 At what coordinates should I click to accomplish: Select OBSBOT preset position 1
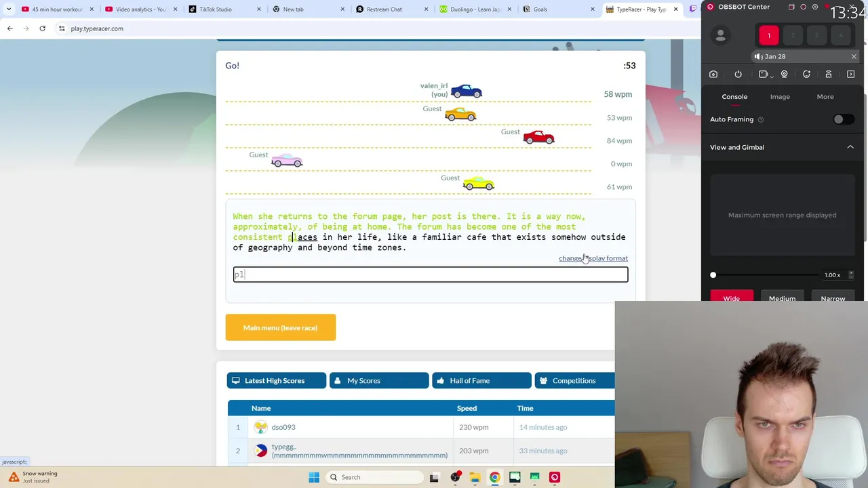[769, 35]
